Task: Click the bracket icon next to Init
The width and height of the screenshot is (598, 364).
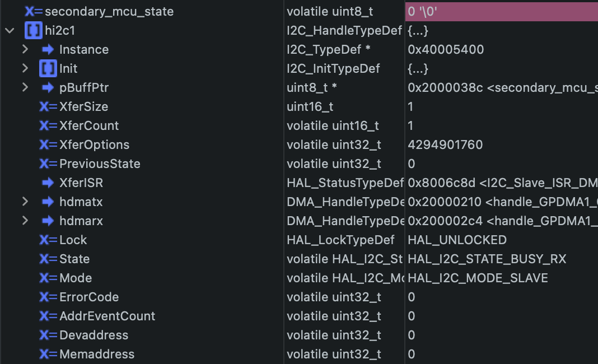Action: pyautogui.click(x=47, y=68)
